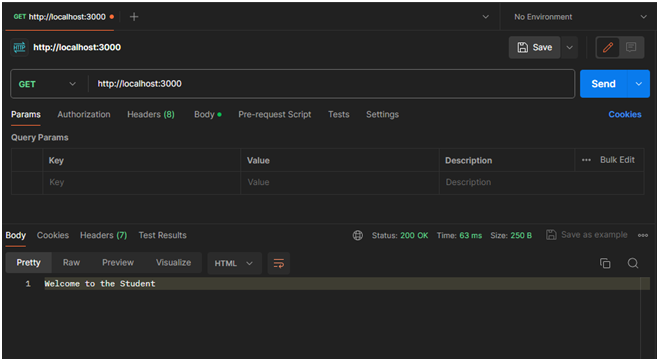Open the Cookies link
The width and height of the screenshot is (659, 361).
[x=625, y=114]
